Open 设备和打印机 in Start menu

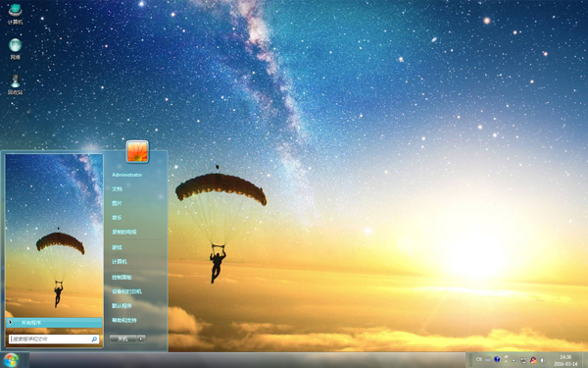126,291
